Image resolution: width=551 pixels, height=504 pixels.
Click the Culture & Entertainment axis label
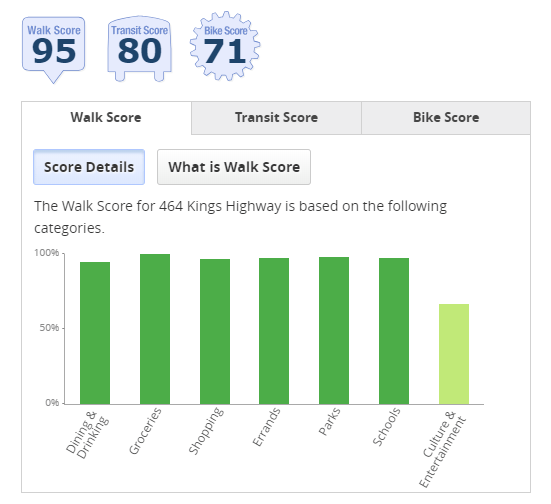coord(442,449)
